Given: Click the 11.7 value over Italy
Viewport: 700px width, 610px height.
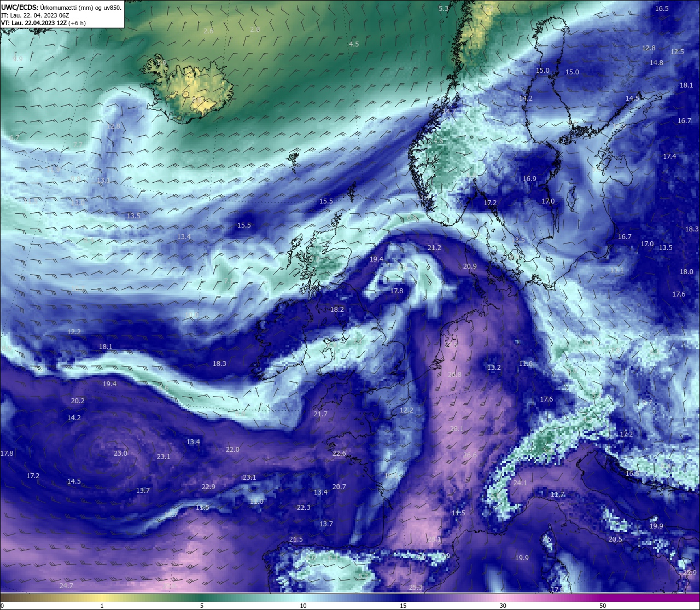Looking at the screenshot, I should click(x=557, y=495).
